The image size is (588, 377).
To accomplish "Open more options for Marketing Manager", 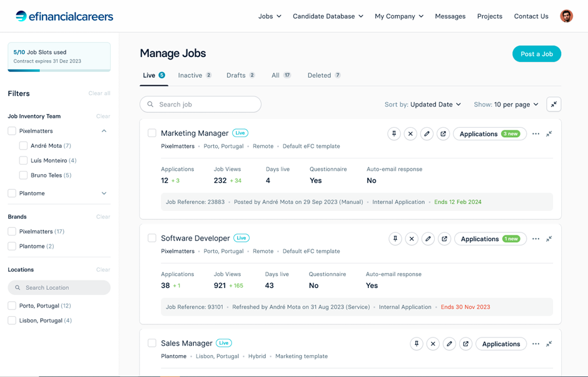I will [536, 133].
